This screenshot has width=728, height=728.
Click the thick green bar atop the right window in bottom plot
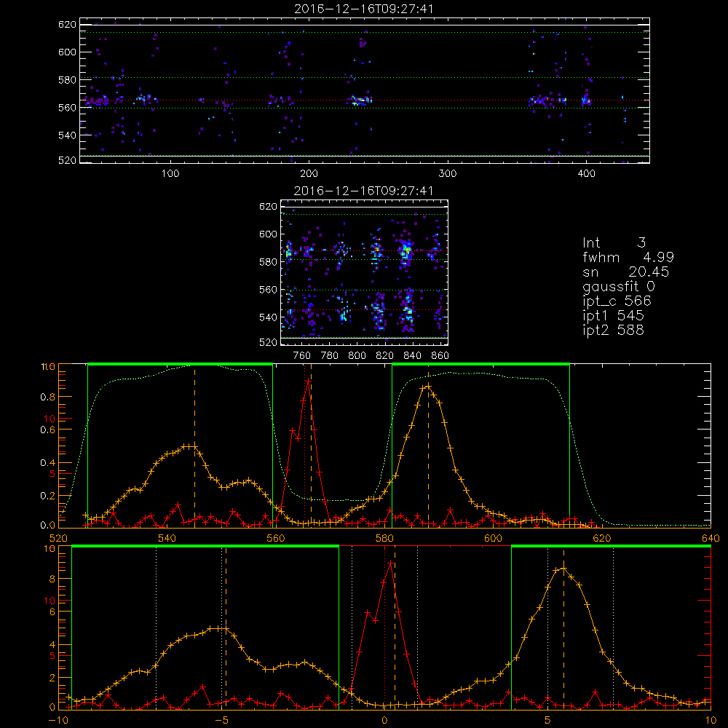coord(611,547)
